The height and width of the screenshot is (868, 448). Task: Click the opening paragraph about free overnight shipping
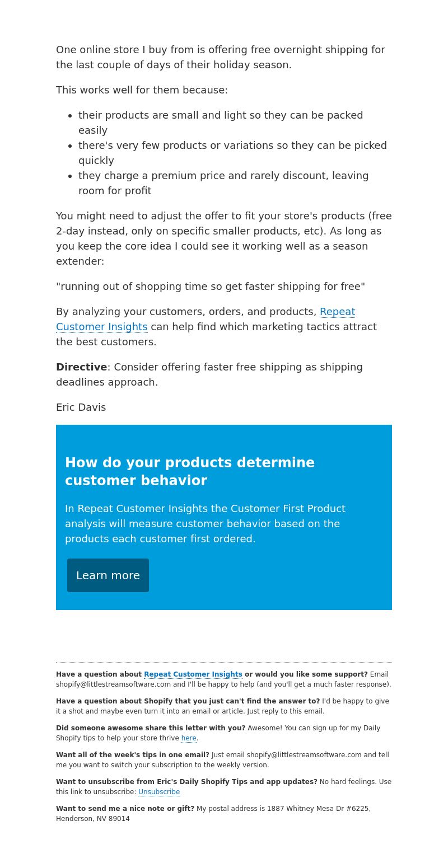tap(221, 57)
